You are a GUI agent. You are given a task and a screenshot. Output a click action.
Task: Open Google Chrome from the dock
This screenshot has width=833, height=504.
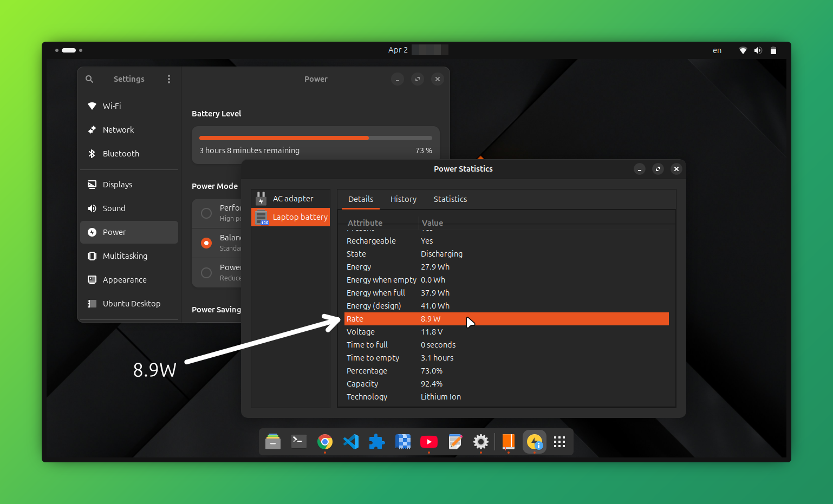coord(325,442)
